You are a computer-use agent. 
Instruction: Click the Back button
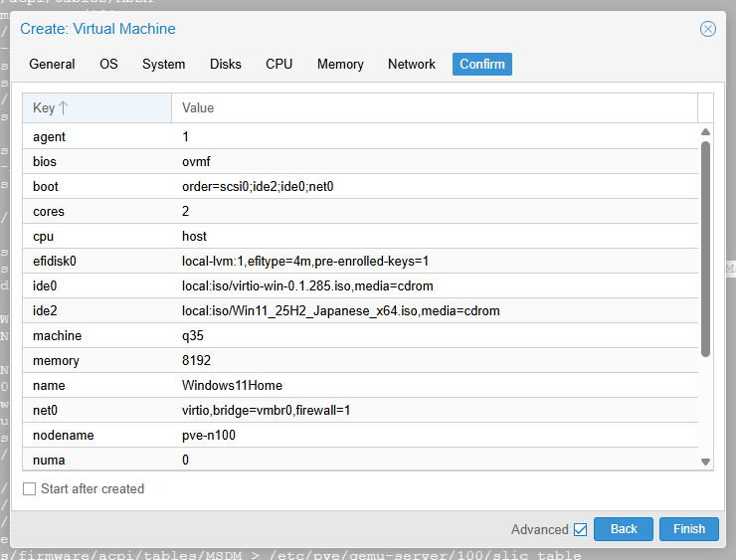(x=624, y=529)
